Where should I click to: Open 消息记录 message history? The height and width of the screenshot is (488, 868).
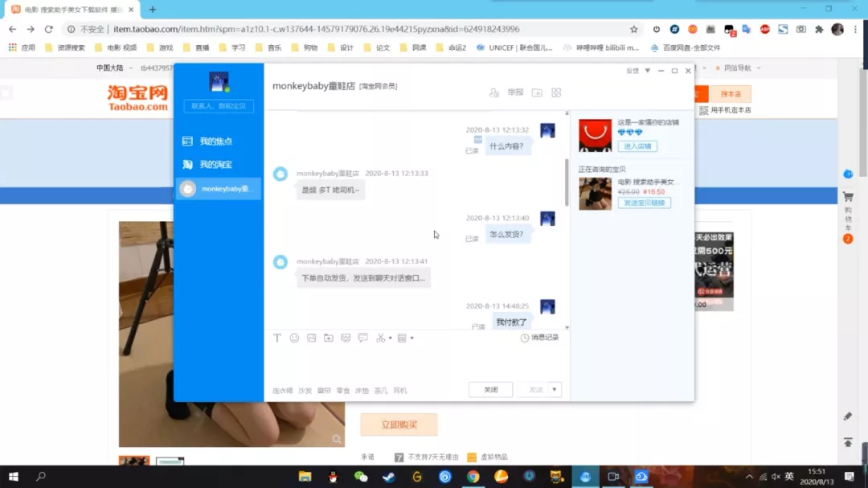(540, 338)
